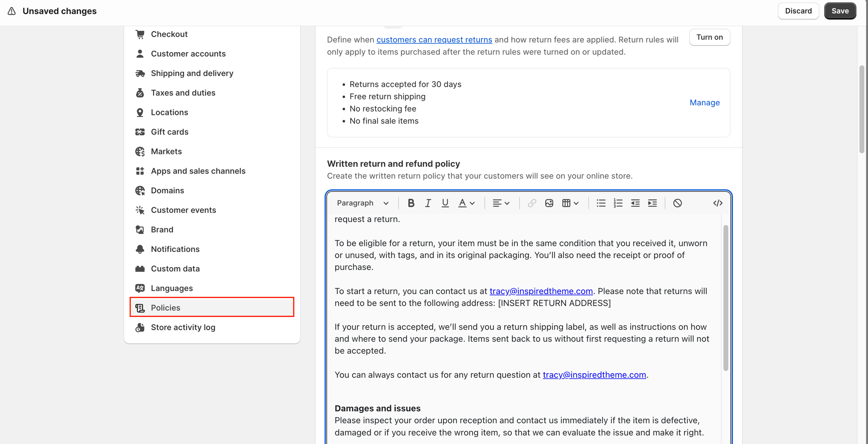Toggle bold formatting in editor toolbar

click(411, 203)
